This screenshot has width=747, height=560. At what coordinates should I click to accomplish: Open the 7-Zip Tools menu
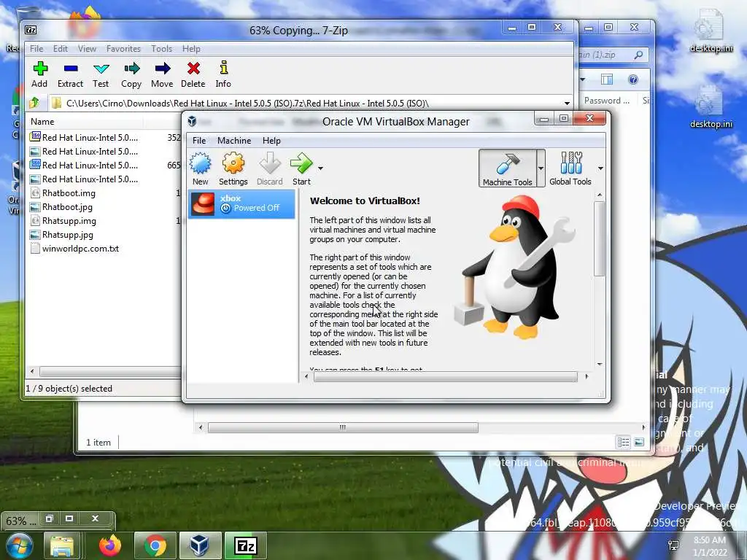coord(161,49)
